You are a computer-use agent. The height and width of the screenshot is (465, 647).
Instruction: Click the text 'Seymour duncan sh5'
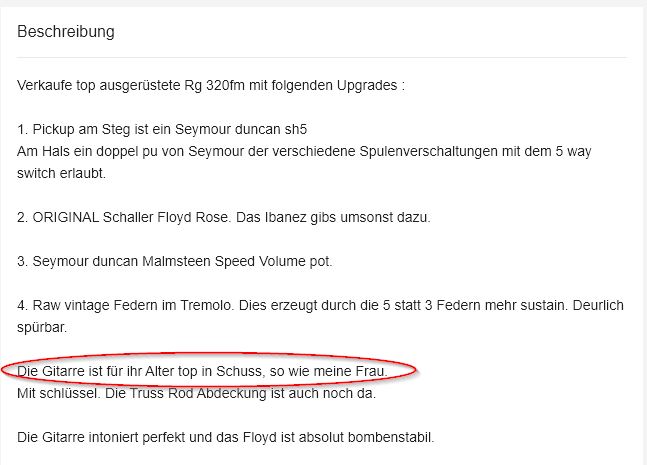coord(241,129)
